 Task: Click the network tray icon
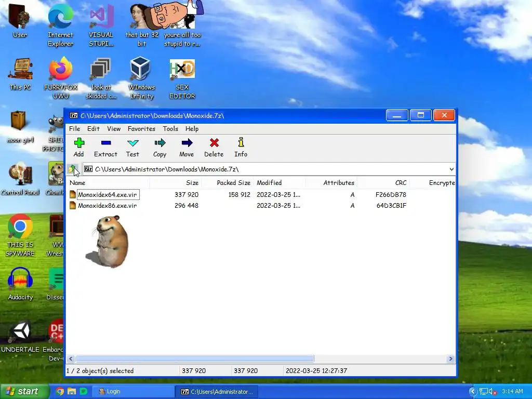484,392
